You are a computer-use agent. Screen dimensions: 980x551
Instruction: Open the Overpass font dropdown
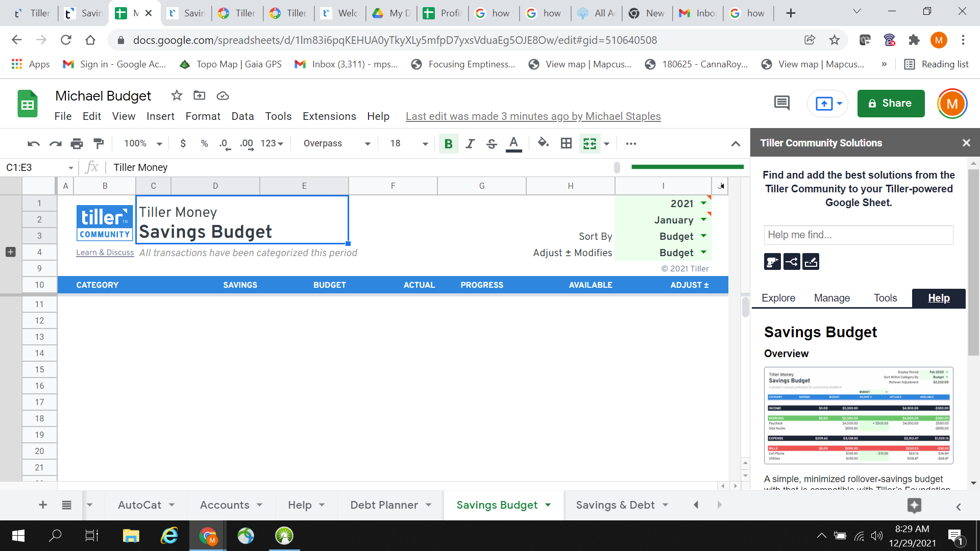(x=337, y=143)
